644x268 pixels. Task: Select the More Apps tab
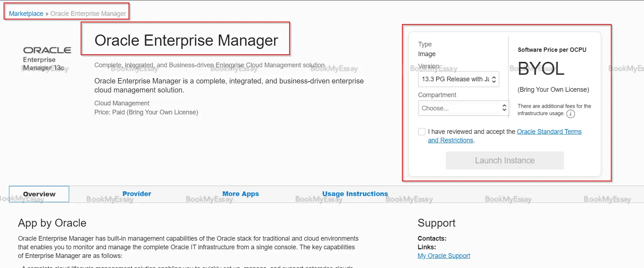241,194
